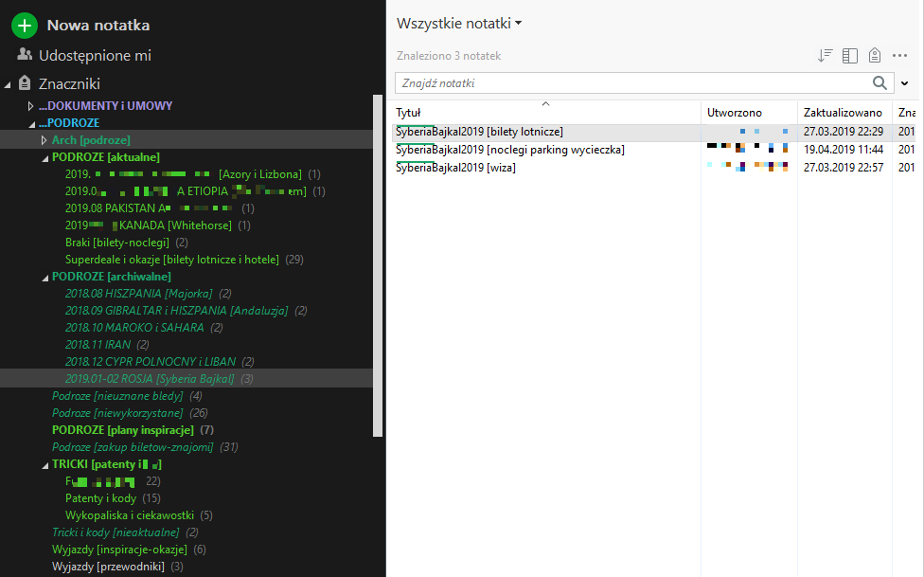The width and height of the screenshot is (924, 577).
Task: Collapse PODROZE [archiwalne] tag group
Action: point(45,278)
